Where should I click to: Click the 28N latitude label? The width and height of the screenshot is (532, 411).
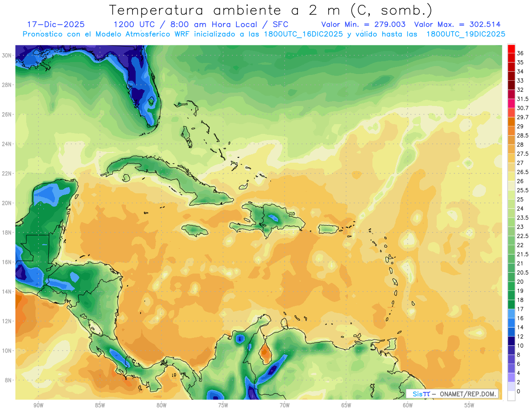tap(7, 85)
